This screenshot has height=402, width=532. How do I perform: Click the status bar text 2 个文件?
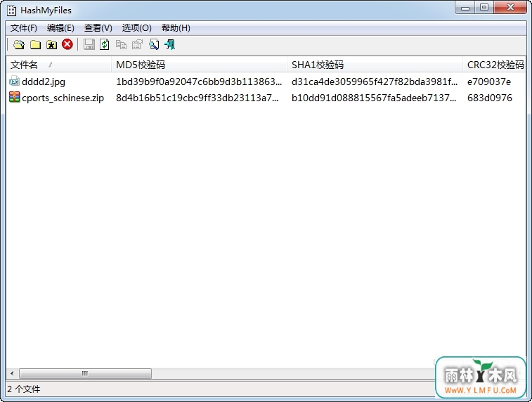pyautogui.click(x=23, y=389)
